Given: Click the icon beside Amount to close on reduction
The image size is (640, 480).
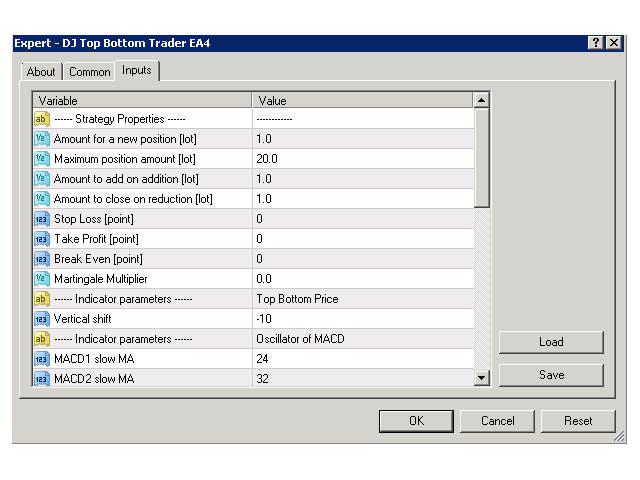Looking at the screenshot, I should pyautogui.click(x=42, y=199).
